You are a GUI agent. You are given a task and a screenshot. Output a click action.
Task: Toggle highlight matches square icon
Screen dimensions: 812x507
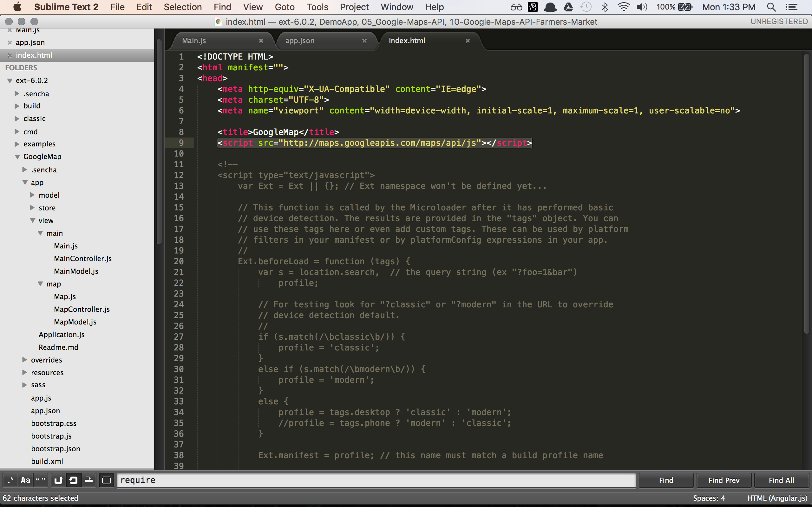pos(106,480)
